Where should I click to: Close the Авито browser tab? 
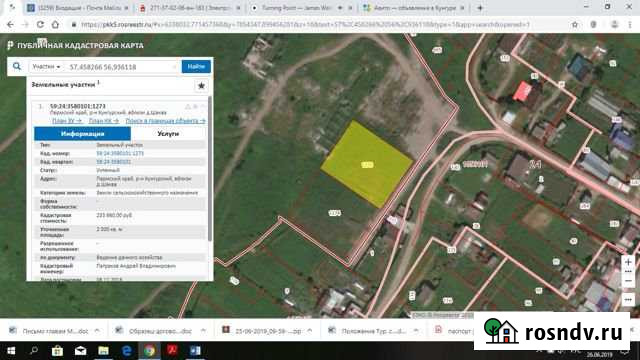click(x=462, y=8)
